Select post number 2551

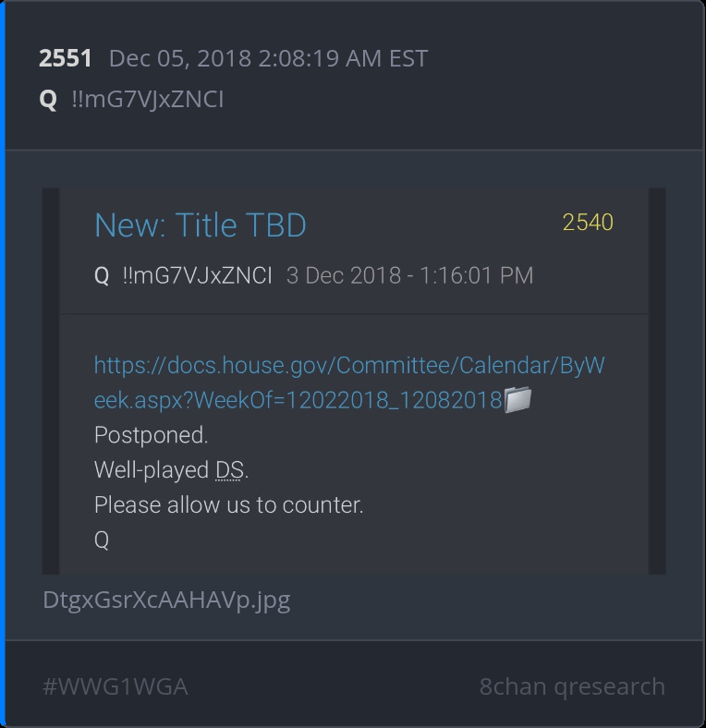pyautogui.click(x=65, y=58)
